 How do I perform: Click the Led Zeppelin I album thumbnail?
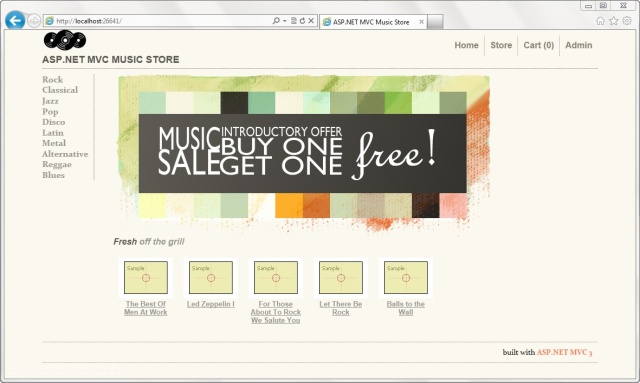211,278
